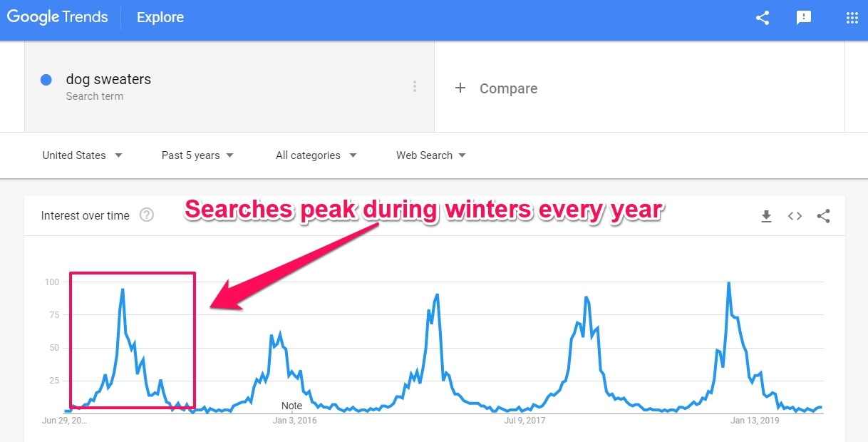
Task: Share the Interest over time chart
Action: (824, 216)
